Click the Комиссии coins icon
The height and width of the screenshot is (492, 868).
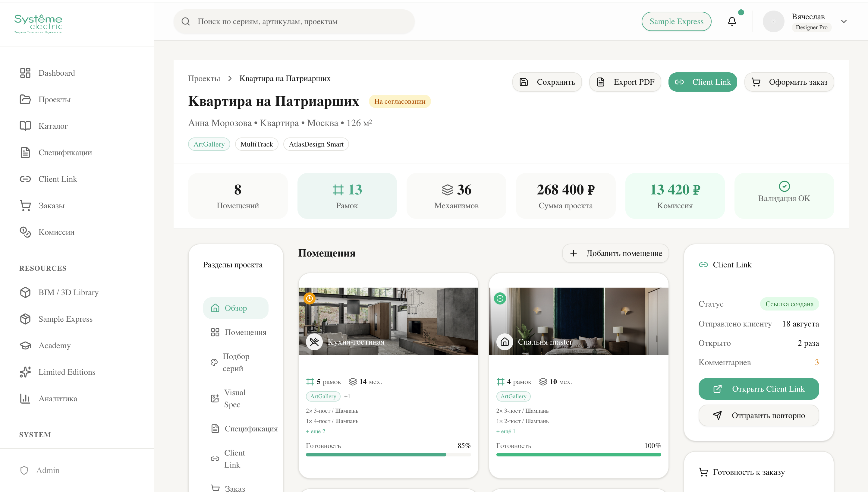pyautogui.click(x=25, y=232)
